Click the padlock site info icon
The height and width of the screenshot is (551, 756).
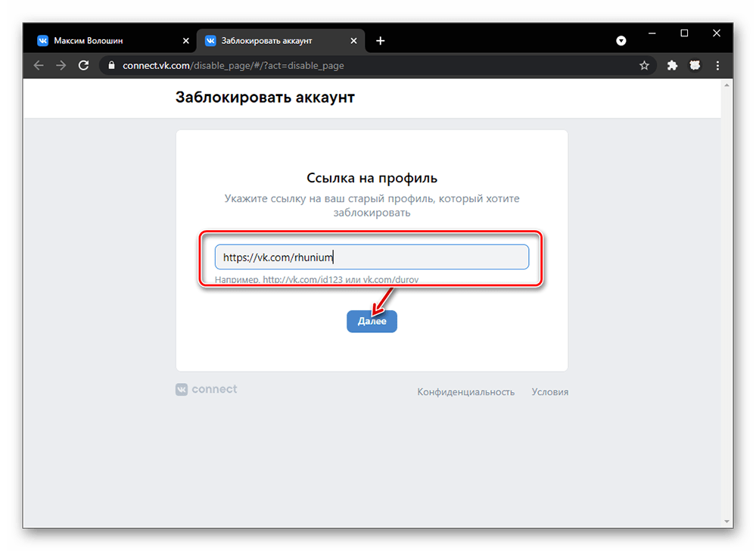click(x=111, y=66)
